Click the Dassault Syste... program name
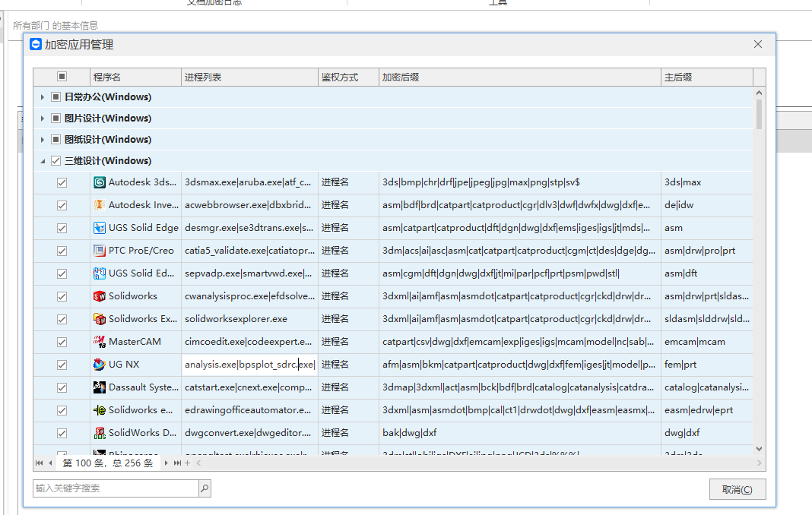 coord(144,387)
